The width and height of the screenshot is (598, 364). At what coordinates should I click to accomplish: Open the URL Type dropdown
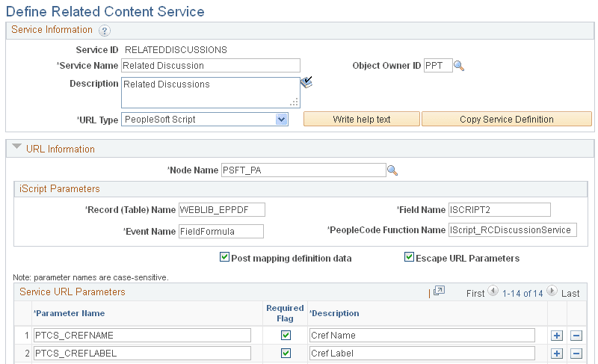pos(281,120)
